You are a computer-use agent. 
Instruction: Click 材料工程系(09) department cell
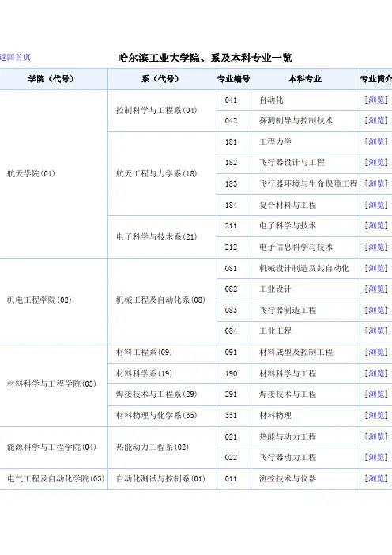tap(162, 353)
